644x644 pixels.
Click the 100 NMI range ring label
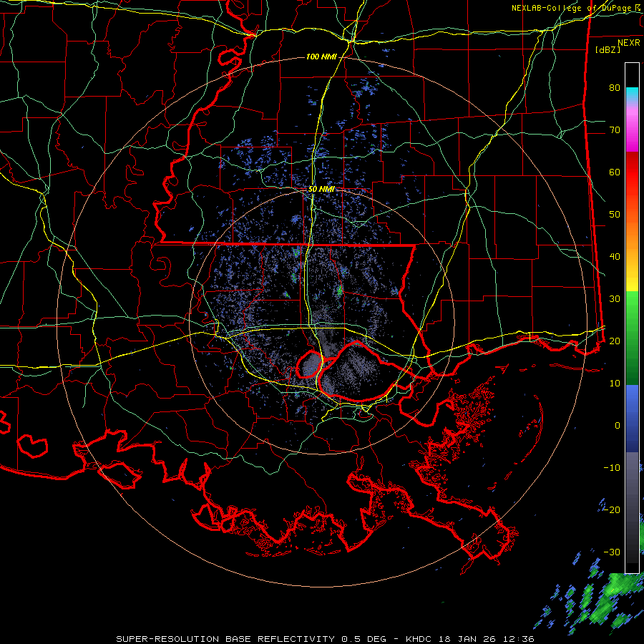click(x=321, y=57)
